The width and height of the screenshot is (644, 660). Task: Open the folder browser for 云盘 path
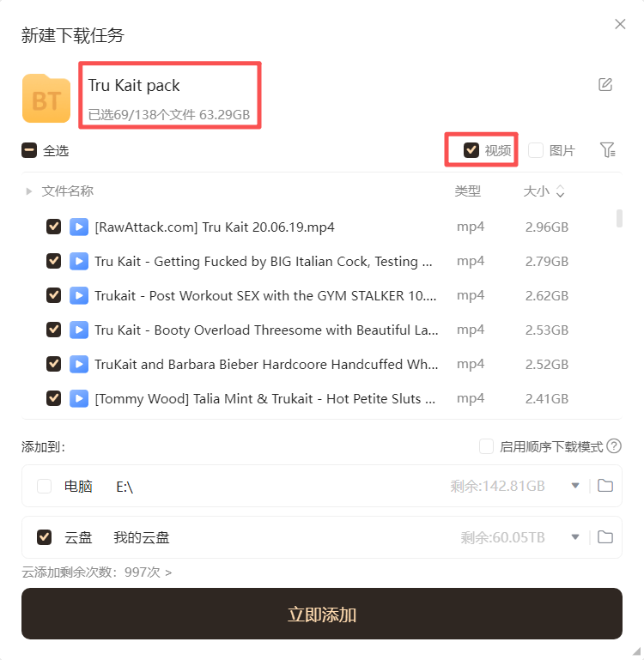pyautogui.click(x=605, y=537)
